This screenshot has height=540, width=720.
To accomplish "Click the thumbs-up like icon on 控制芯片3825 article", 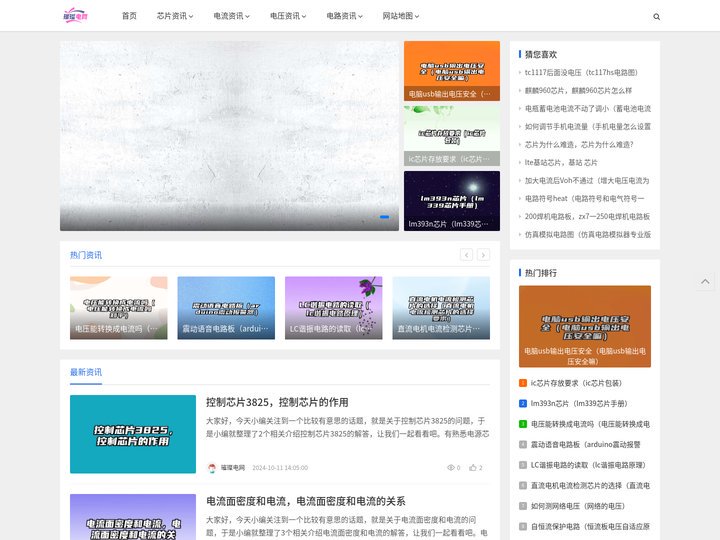I will click(x=472, y=467).
